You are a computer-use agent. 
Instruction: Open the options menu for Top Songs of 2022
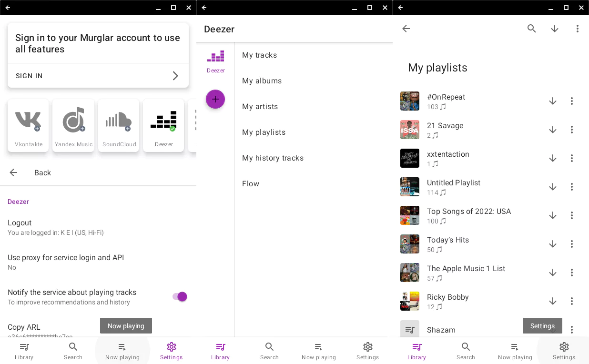pos(572,215)
